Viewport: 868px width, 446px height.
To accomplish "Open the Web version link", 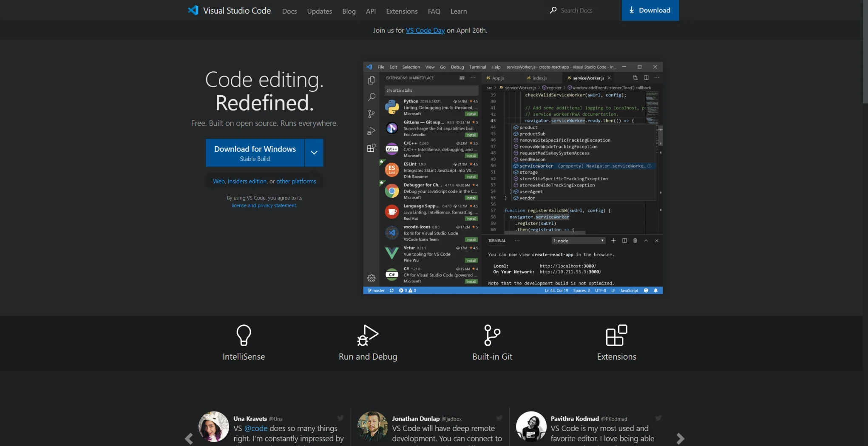I will tap(219, 181).
